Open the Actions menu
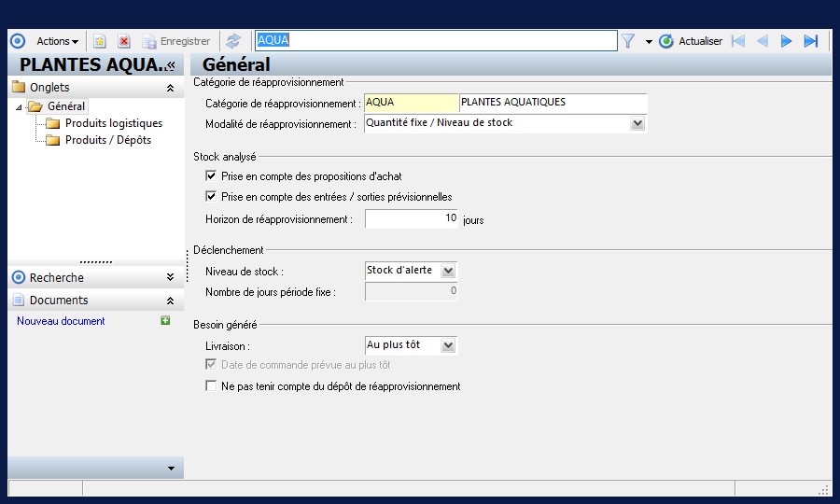The image size is (840, 504). coord(57,41)
